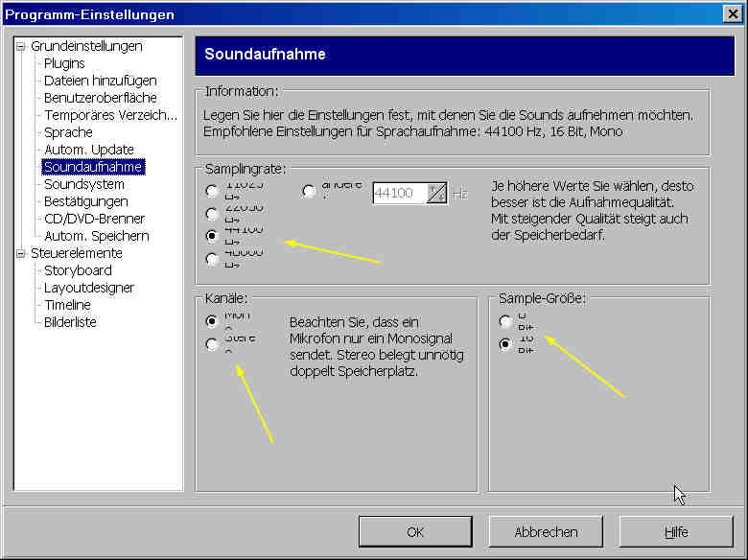Select 8 Bit sample size
The width and height of the screenshot is (748, 560).
click(x=505, y=321)
